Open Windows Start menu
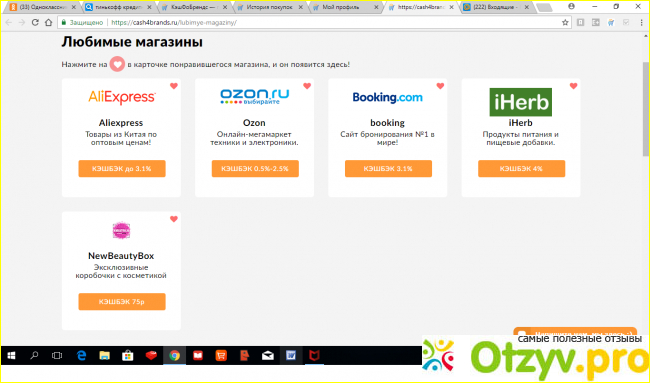Viewport: 650px width, 383px height. coord(11,356)
